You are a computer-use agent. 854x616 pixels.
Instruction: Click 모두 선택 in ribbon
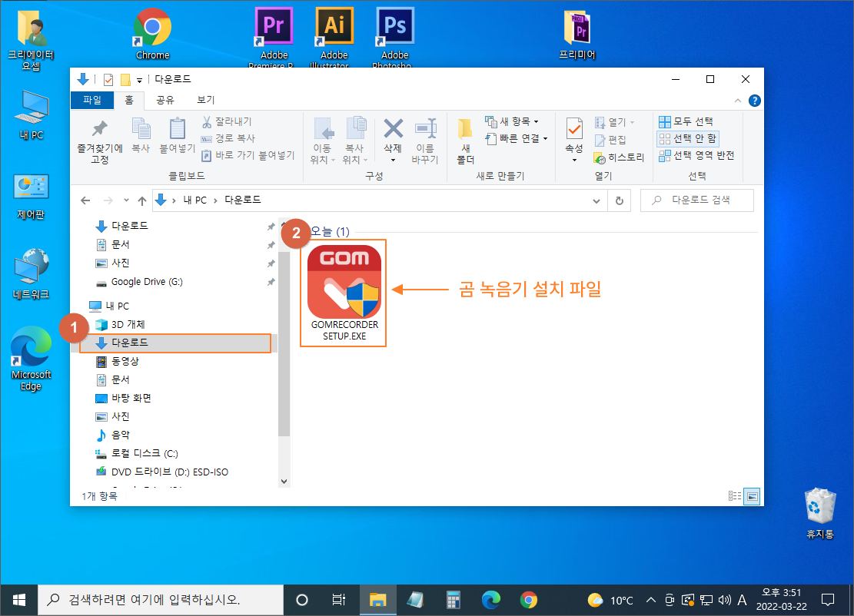coord(686,121)
